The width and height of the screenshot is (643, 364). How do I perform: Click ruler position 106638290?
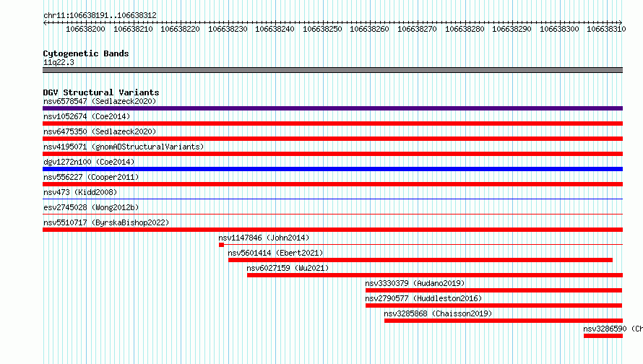[x=512, y=29]
